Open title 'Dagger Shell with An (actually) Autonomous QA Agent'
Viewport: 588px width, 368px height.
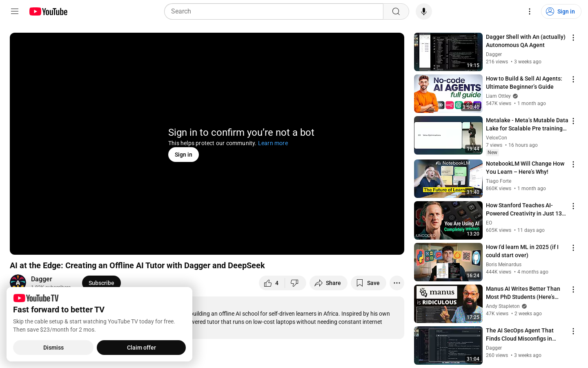tap(526, 41)
